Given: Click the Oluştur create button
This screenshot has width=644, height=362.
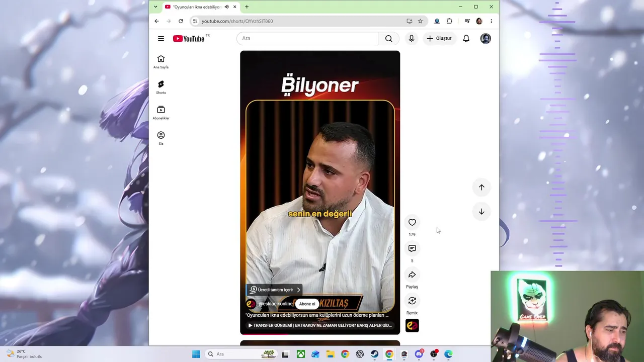Looking at the screenshot, I should click(x=439, y=39).
